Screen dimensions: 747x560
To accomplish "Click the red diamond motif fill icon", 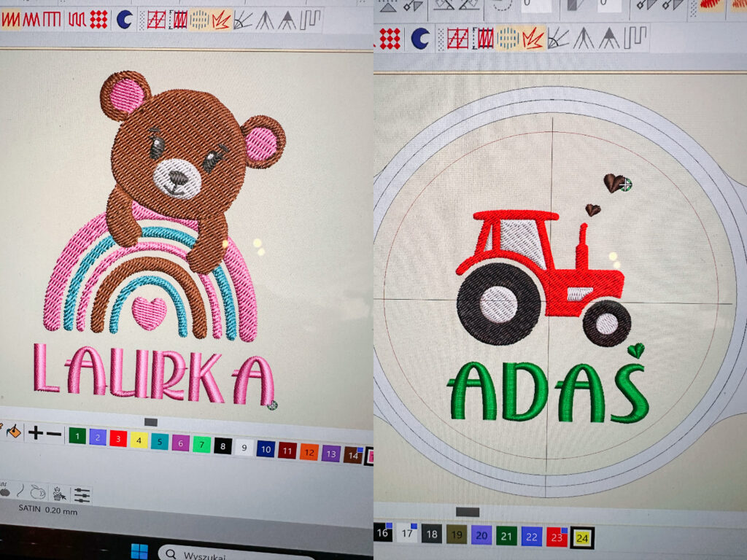I will coord(98,20).
